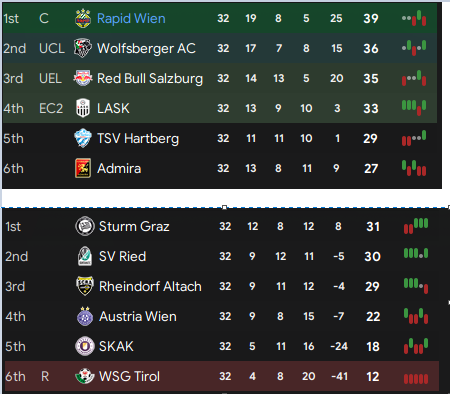The height and width of the screenshot is (394, 450).
Task: Open the Wolfsberger AC team name
Action: tap(146, 49)
